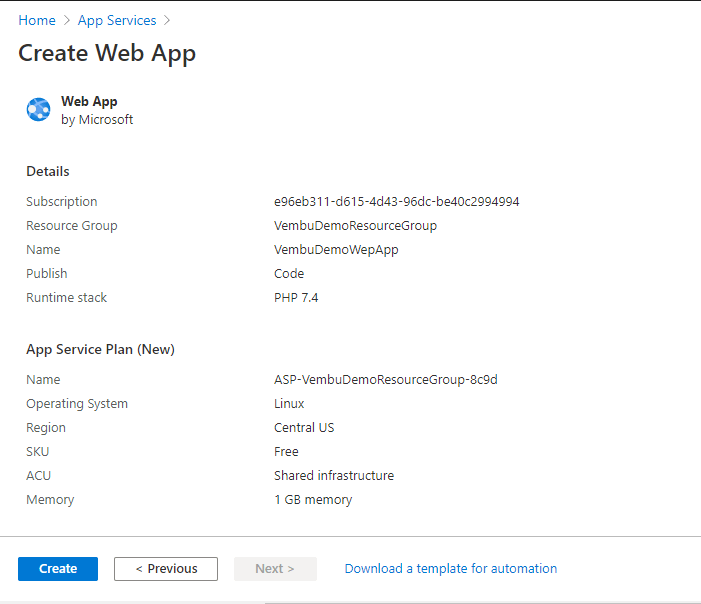Click the by Microsoft publisher text
Image resolution: width=701 pixels, height=604 pixels.
(97, 120)
